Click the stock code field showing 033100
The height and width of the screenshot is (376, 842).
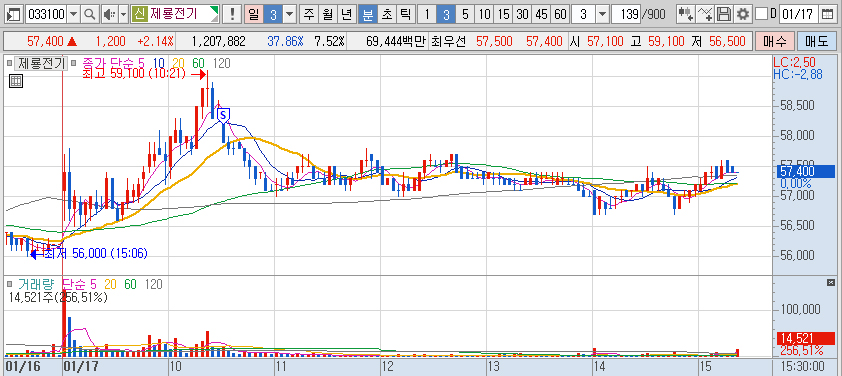point(46,15)
